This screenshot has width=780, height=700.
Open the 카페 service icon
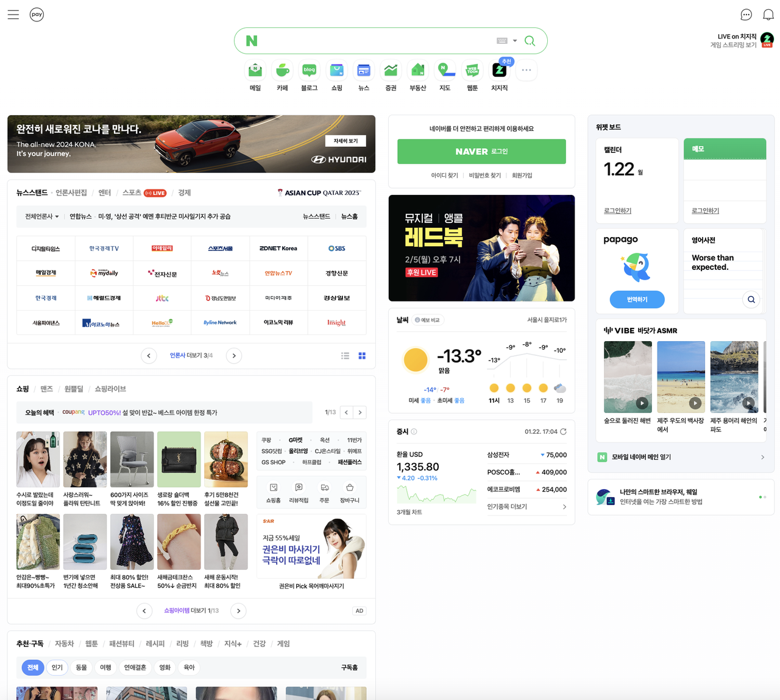[x=282, y=70]
